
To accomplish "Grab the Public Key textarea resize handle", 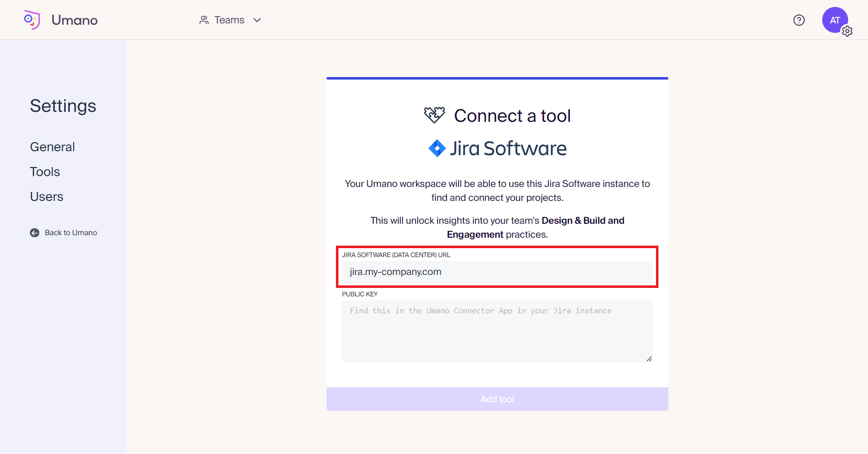I will click(649, 359).
